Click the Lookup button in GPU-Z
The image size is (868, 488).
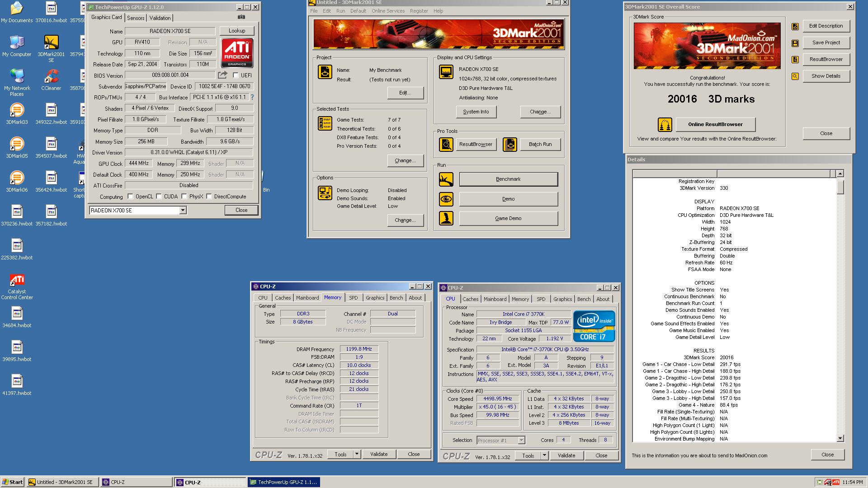(x=237, y=31)
